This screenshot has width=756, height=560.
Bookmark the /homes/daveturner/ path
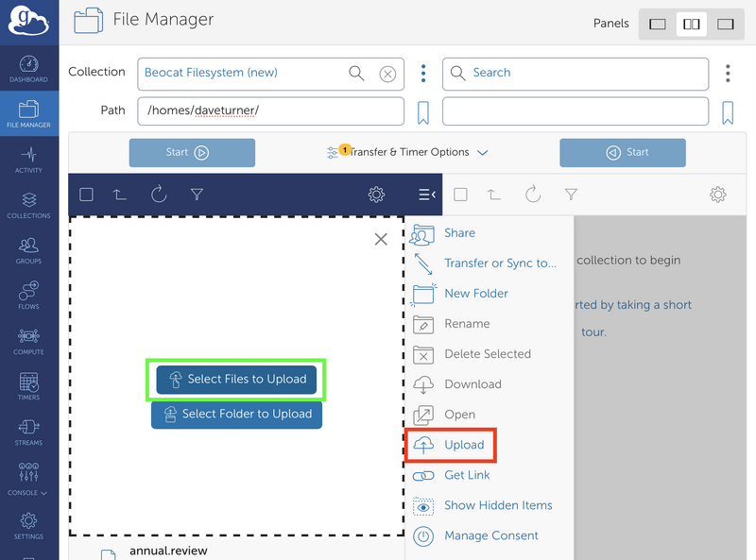(x=423, y=112)
